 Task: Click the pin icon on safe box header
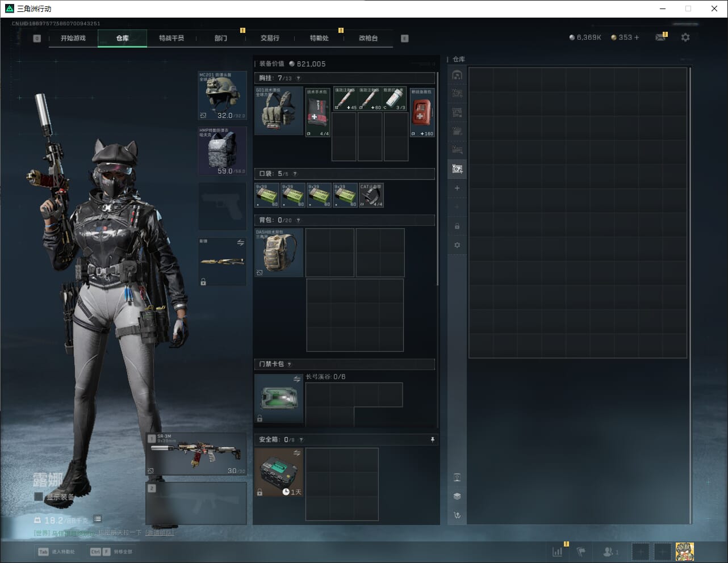point(432,439)
